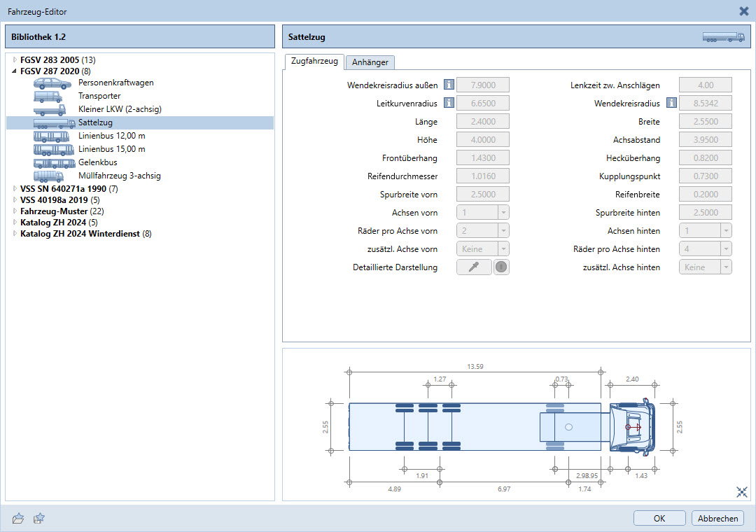
Task: Expand the Fahrzeug-Muster library node
Action: click(15, 211)
